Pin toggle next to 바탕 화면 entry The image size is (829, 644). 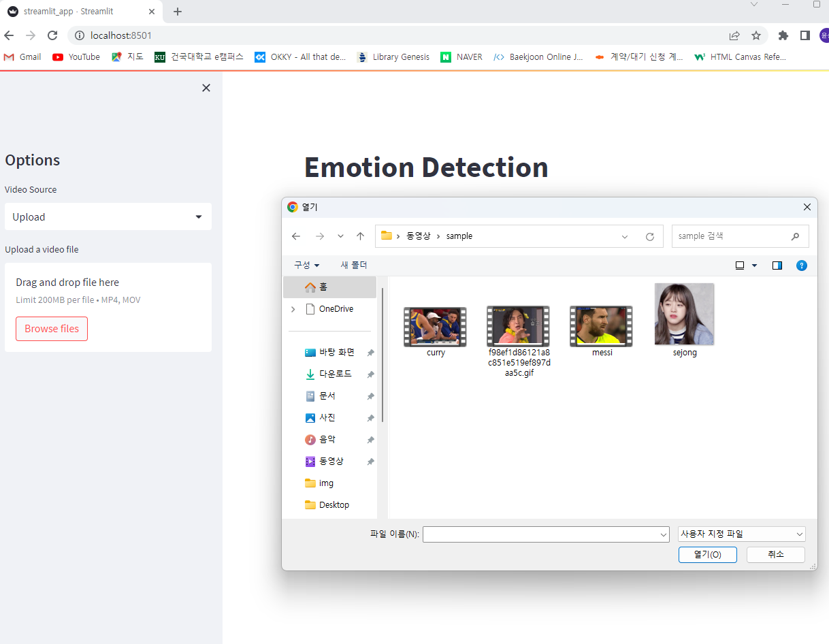pos(370,352)
